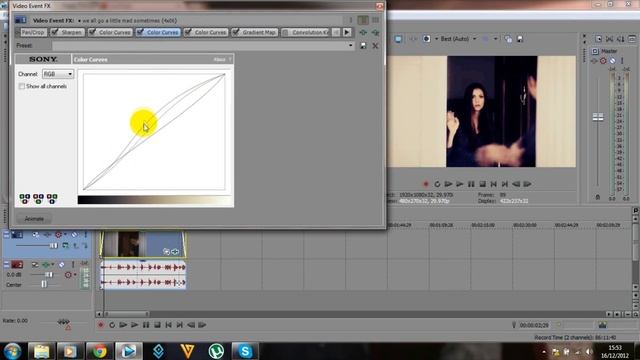Image resolution: width=640 pixels, height=360 pixels.
Task: Click the About link in Color Curves header
Action: pos(219,60)
